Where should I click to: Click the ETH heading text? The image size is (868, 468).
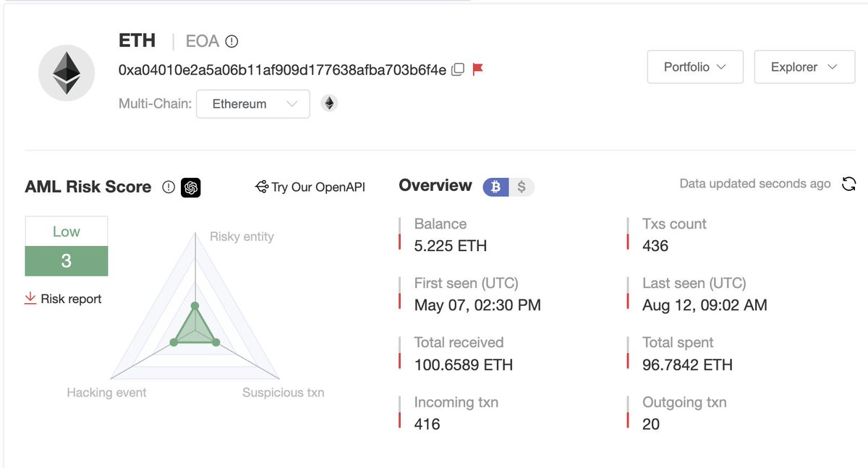[x=137, y=41]
